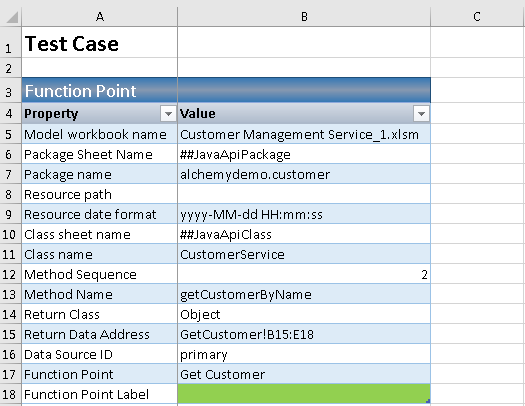Select the alchemydemo.customer cell
This screenshot has width=525, height=406.
click(304, 174)
